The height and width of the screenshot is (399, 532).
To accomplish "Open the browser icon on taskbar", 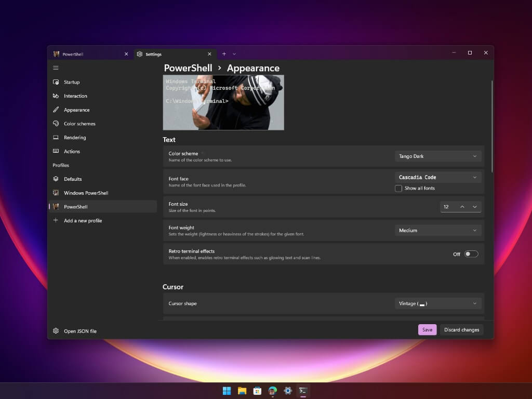I will coord(272,391).
